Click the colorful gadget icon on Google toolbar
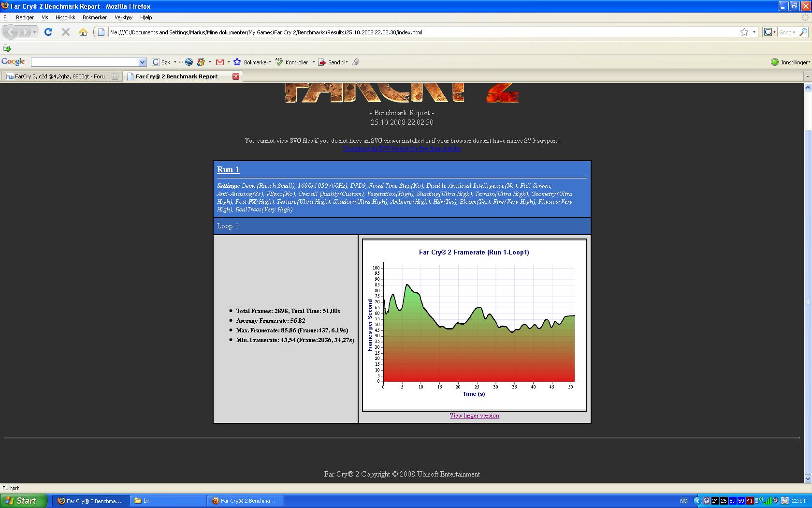 (201, 62)
